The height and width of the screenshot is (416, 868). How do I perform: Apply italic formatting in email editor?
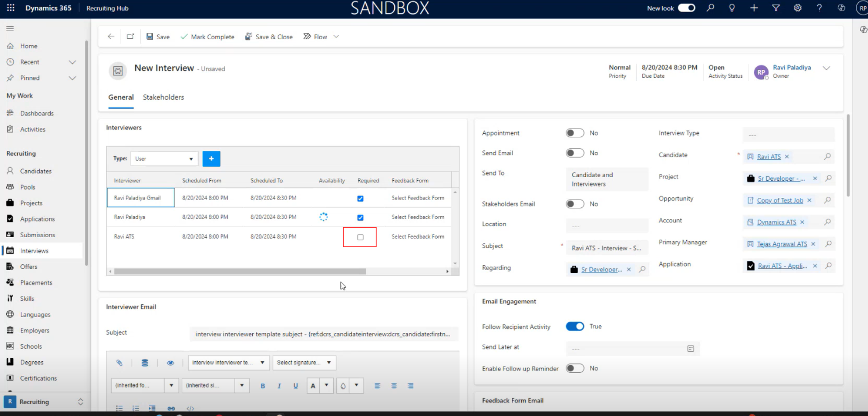click(x=279, y=386)
